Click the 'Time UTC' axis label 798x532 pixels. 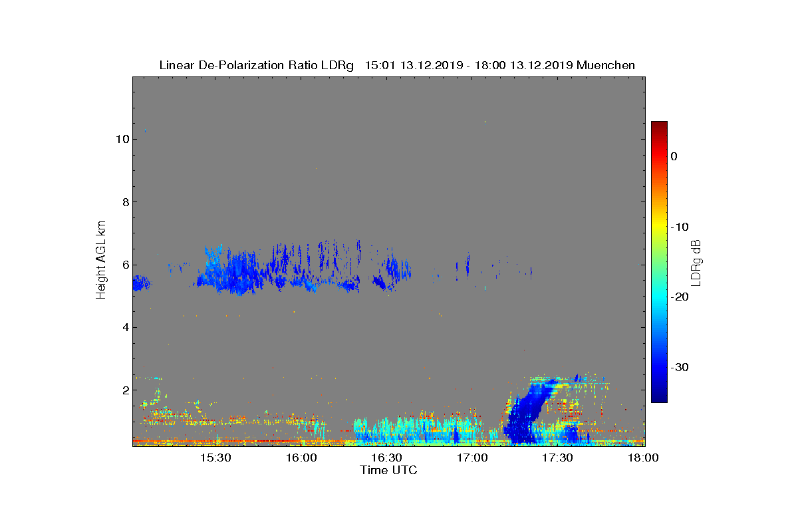click(x=389, y=470)
